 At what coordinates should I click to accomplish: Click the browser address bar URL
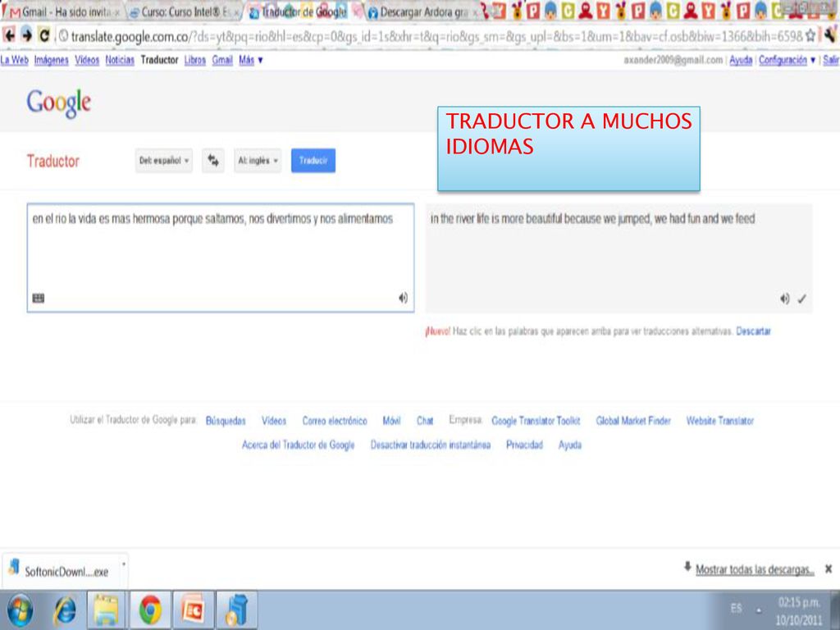pyautogui.click(x=436, y=36)
